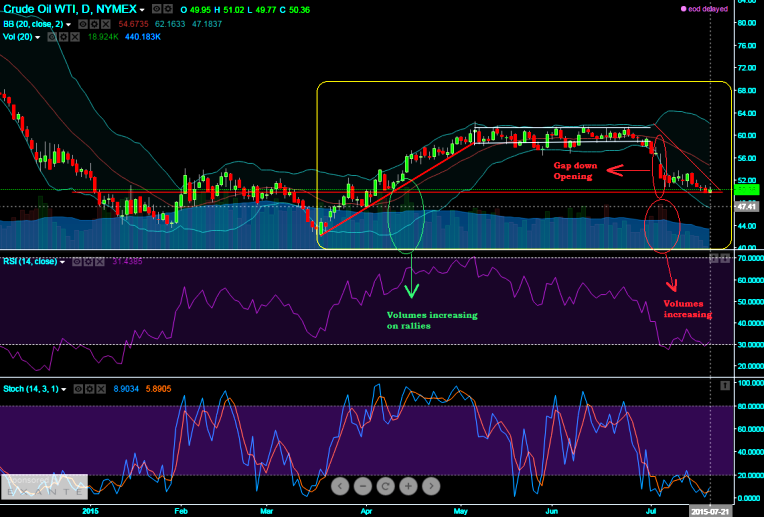Click the green current price label on scale

[747, 190]
